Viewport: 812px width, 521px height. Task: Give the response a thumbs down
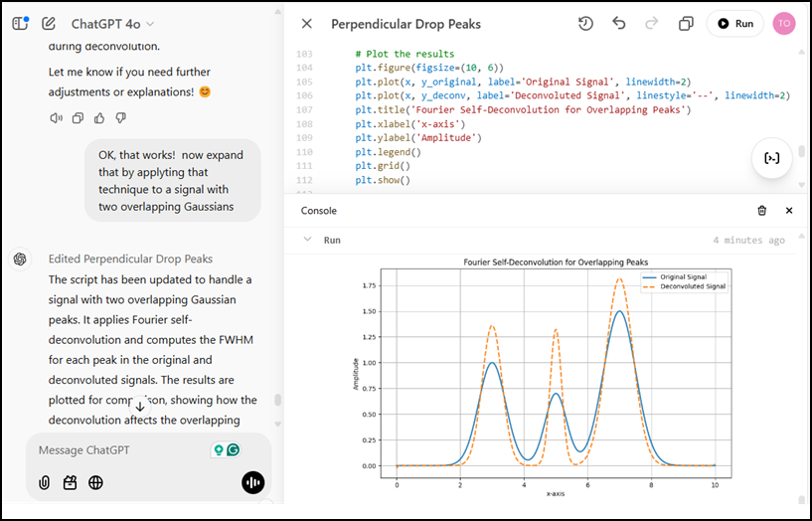121,118
